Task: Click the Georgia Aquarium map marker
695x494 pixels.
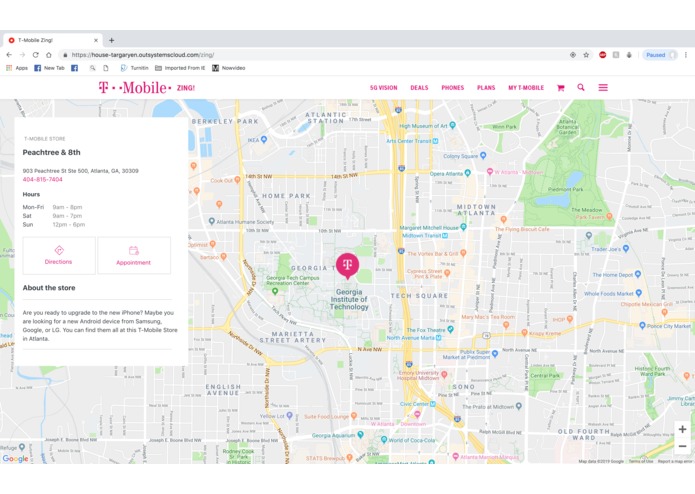Action: click(x=361, y=435)
